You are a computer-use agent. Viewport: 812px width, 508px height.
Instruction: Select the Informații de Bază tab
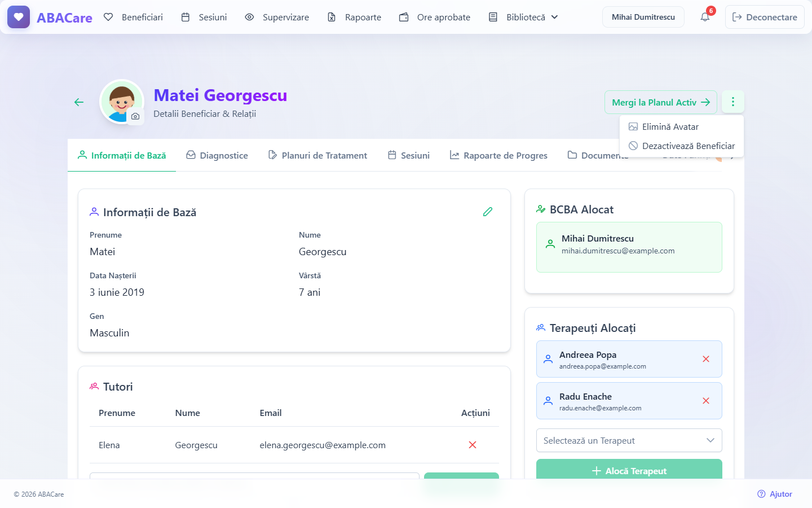click(122, 155)
